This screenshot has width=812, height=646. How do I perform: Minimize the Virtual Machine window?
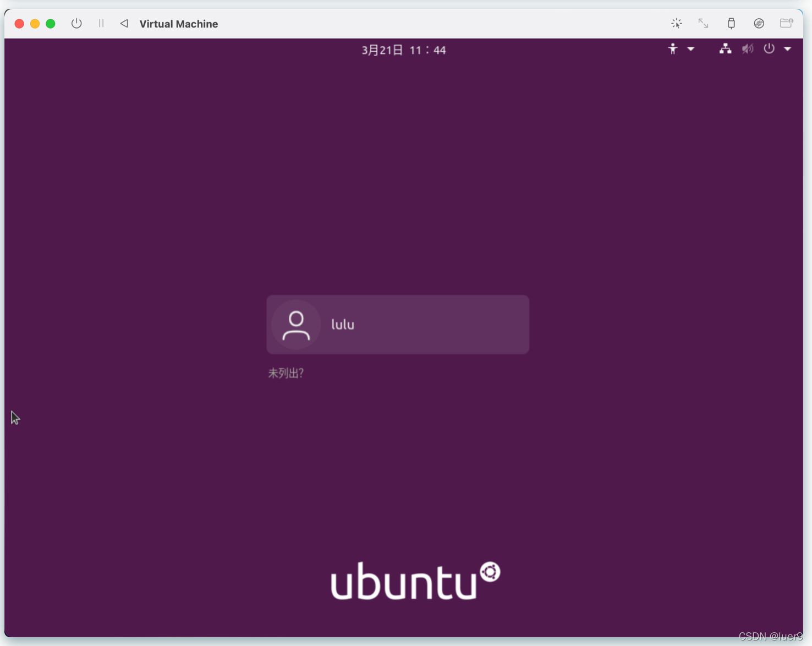[35, 24]
